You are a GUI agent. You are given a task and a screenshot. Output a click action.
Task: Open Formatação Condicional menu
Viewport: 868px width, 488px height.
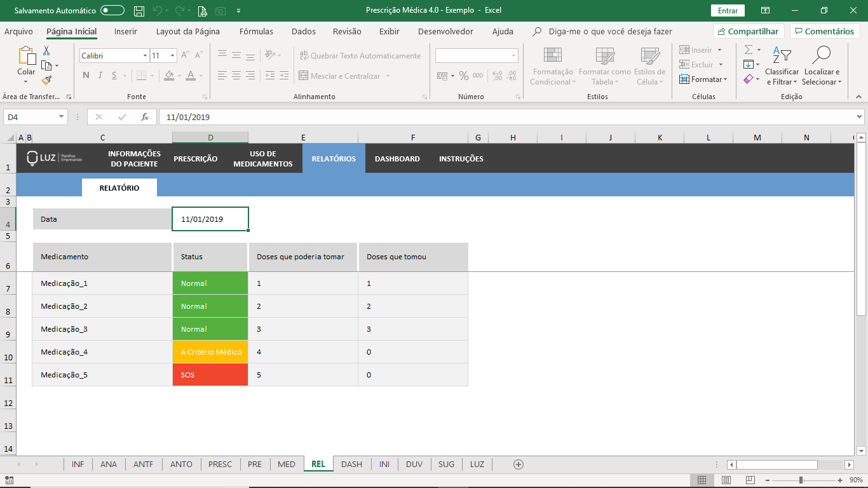coord(552,66)
